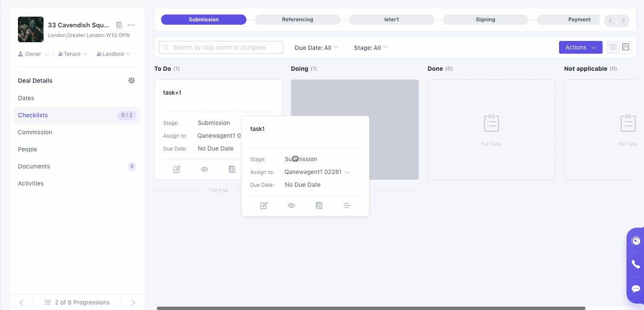The height and width of the screenshot is (310, 644).
Task: Open Commission in the sidebar menu
Action: pyautogui.click(x=35, y=132)
